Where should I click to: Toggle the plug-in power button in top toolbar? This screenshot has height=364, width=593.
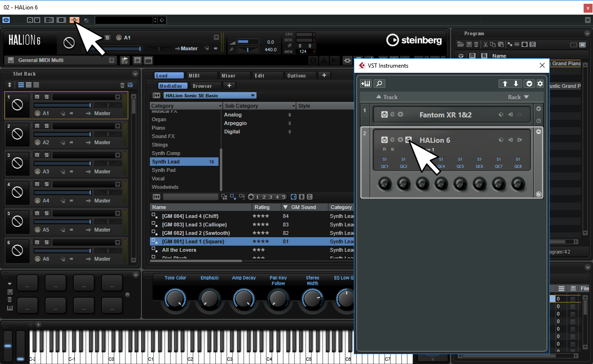[6, 20]
